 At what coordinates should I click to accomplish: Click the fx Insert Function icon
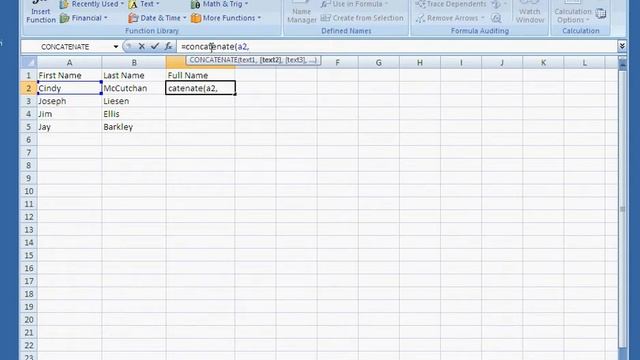coord(168,47)
